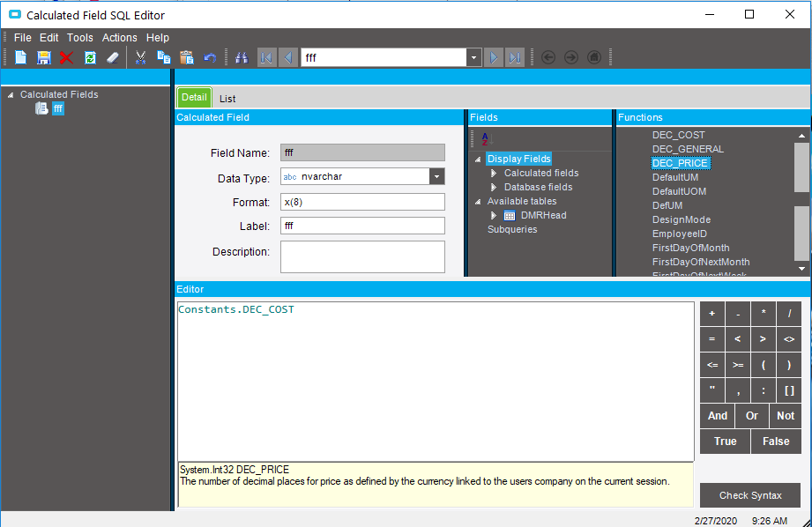This screenshot has height=527, width=812.
Task: Click the Check Syntax button
Action: tap(750, 495)
